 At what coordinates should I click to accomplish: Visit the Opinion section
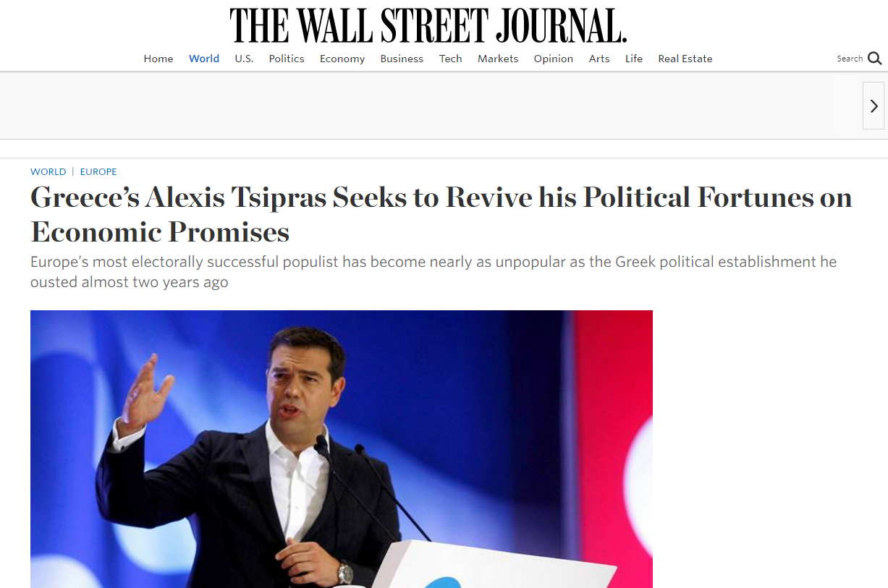pos(554,59)
